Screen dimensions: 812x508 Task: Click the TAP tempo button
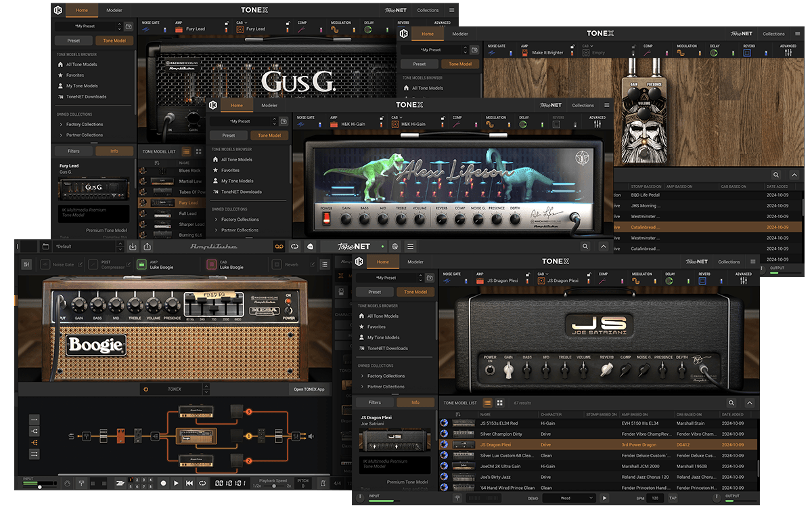pyautogui.click(x=673, y=498)
